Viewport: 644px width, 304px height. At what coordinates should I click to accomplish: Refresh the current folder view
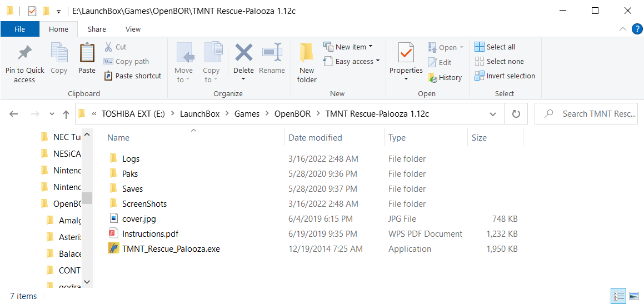pyautogui.click(x=517, y=114)
